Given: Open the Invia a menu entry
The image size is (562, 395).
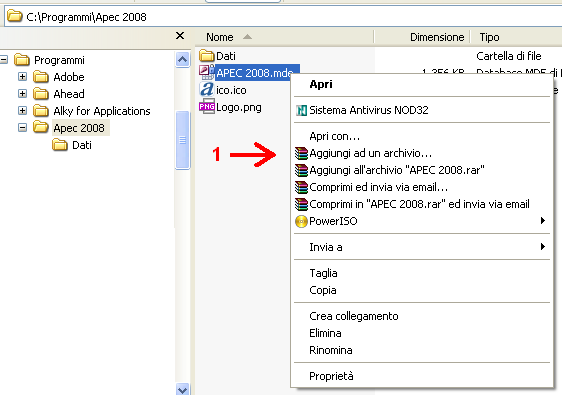Looking at the screenshot, I should click(422, 247).
